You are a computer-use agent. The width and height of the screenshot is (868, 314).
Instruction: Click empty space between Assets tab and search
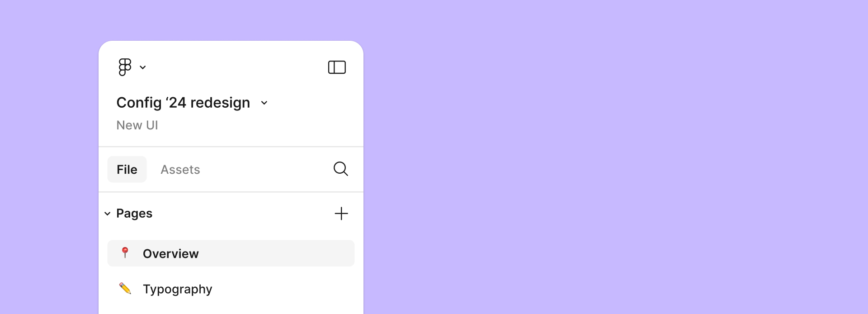point(266,170)
